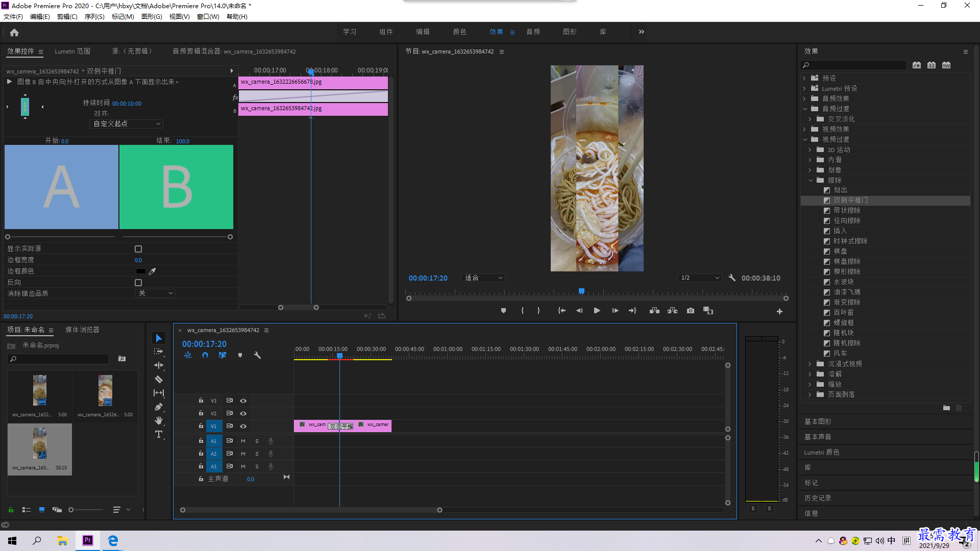The width and height of the screenshot is (980, 551).
Task: Click the Effects search field
Action: (853, 65)
